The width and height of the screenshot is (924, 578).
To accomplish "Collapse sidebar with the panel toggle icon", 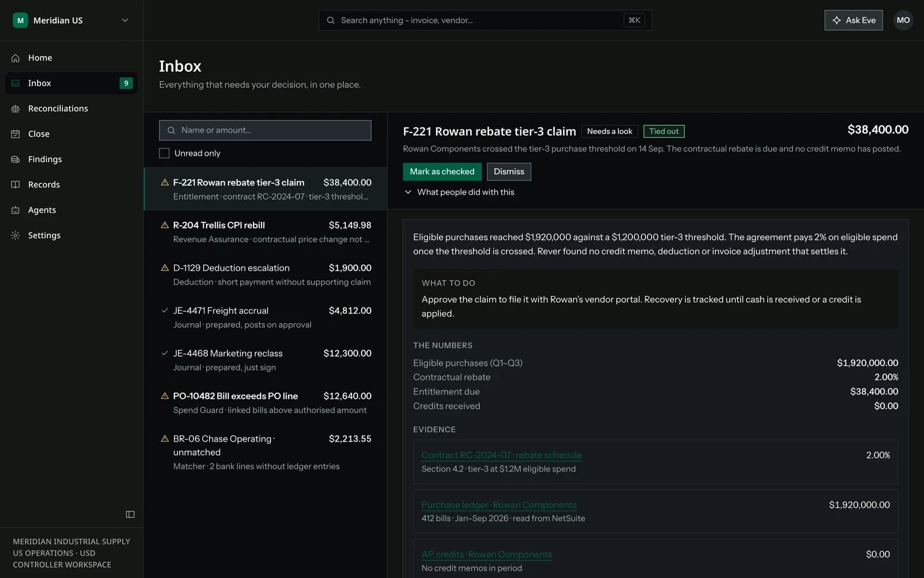I will click(130, 514).
